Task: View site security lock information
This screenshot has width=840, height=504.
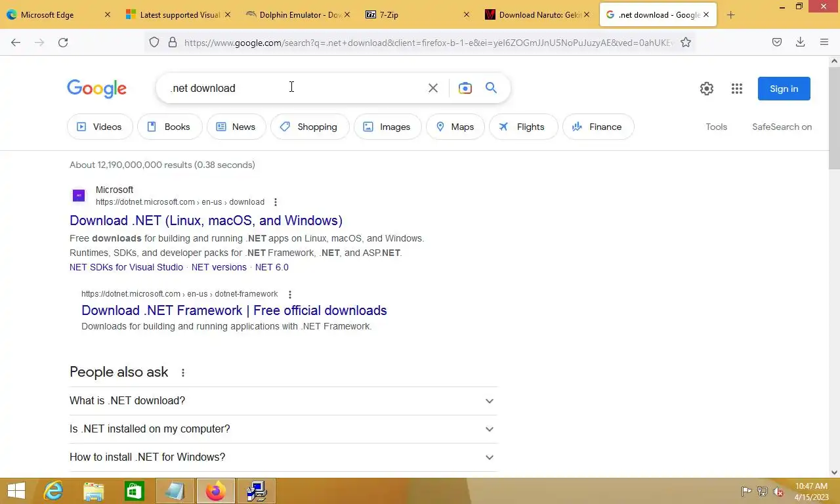Action: (173, 42)
